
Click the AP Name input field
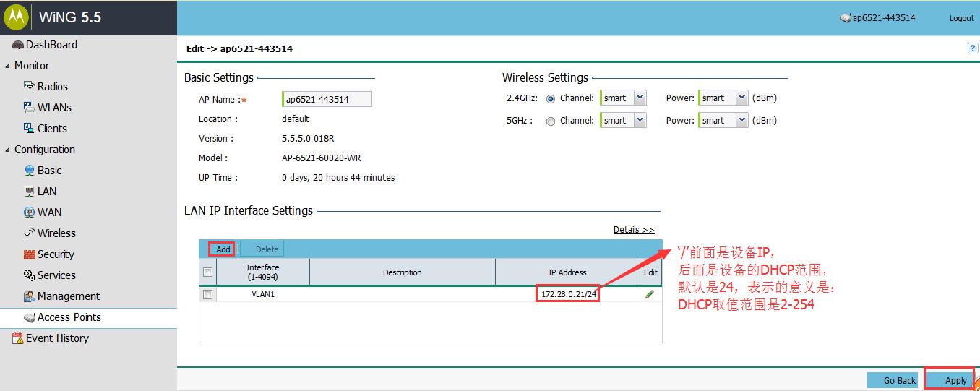[x=327, y=99]
